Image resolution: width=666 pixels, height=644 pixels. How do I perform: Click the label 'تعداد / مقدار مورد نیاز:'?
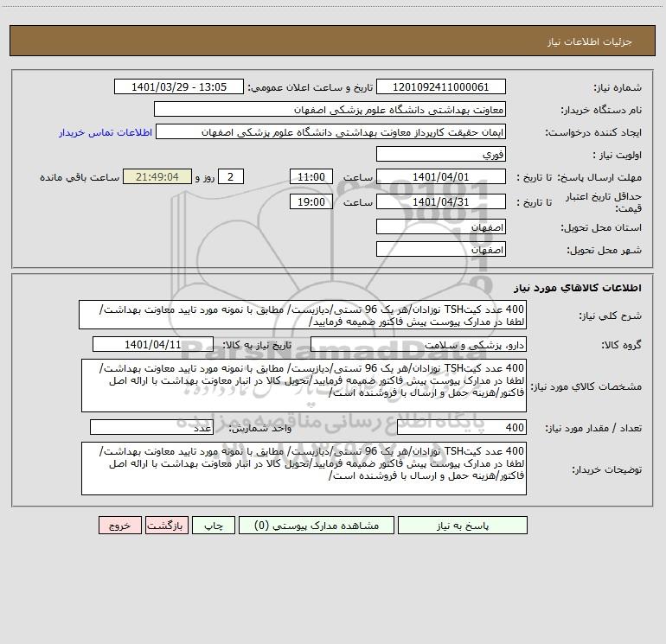coord(593,429)
